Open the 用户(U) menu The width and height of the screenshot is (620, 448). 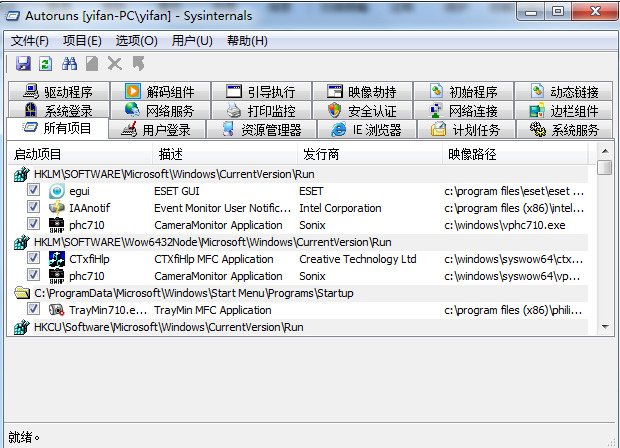tap(192, 41)
